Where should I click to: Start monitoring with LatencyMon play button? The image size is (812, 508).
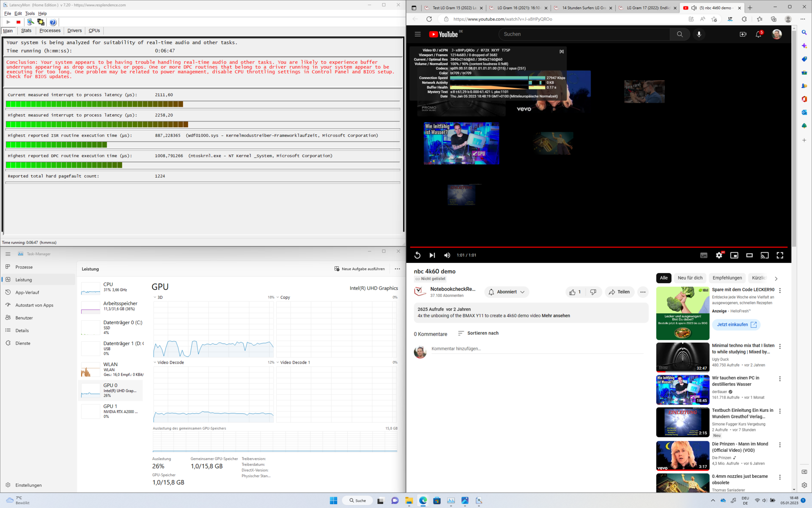coord(8,22)
